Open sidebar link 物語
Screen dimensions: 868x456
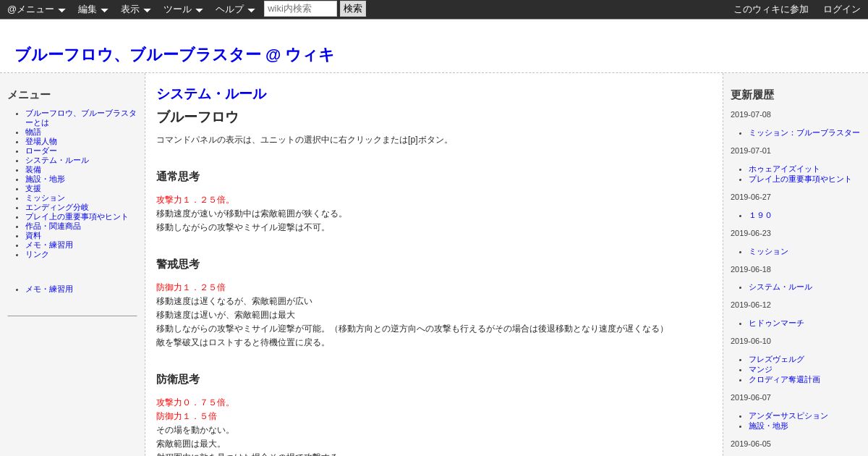coord(33,132)
